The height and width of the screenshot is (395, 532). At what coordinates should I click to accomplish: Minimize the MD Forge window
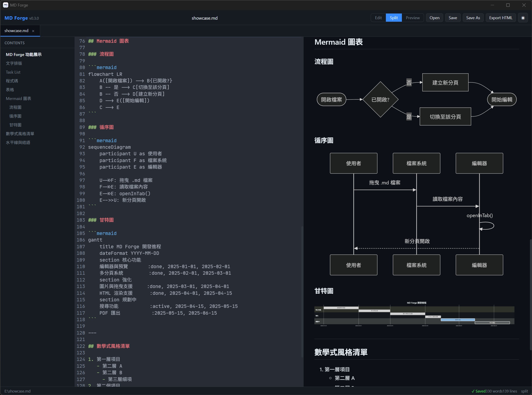[x=492, y=5]
